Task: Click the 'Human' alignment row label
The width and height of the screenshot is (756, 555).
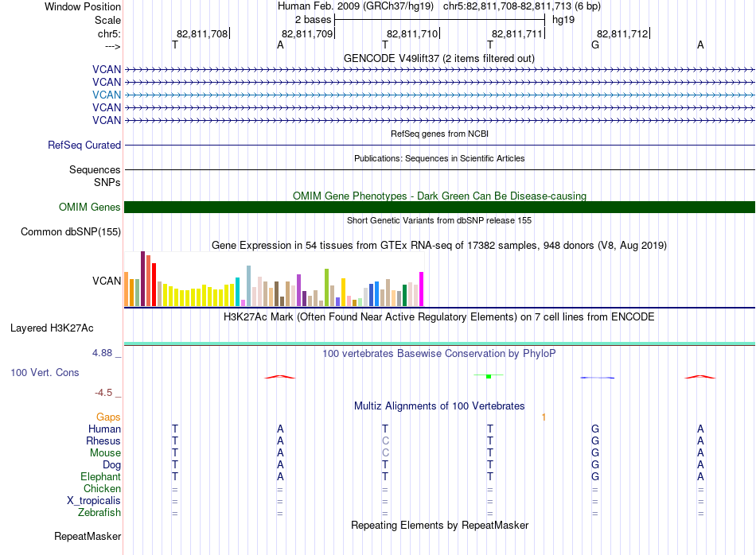Action: tap(104, 429)
